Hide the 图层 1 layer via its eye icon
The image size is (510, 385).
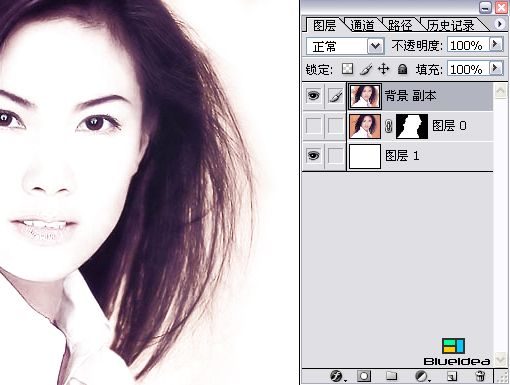click(x=313, y=156)
